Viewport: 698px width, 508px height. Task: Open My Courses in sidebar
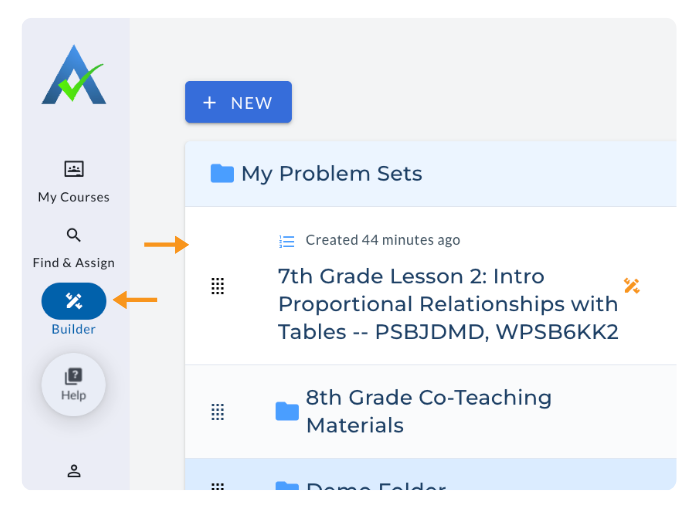(74, 169)
